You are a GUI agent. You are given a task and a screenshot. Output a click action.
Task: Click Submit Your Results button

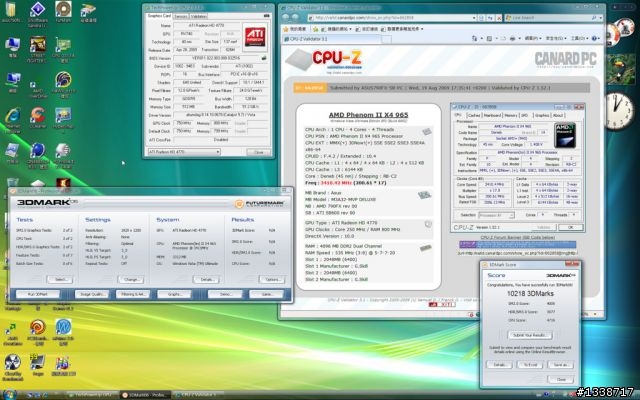(x=530, y=335)
